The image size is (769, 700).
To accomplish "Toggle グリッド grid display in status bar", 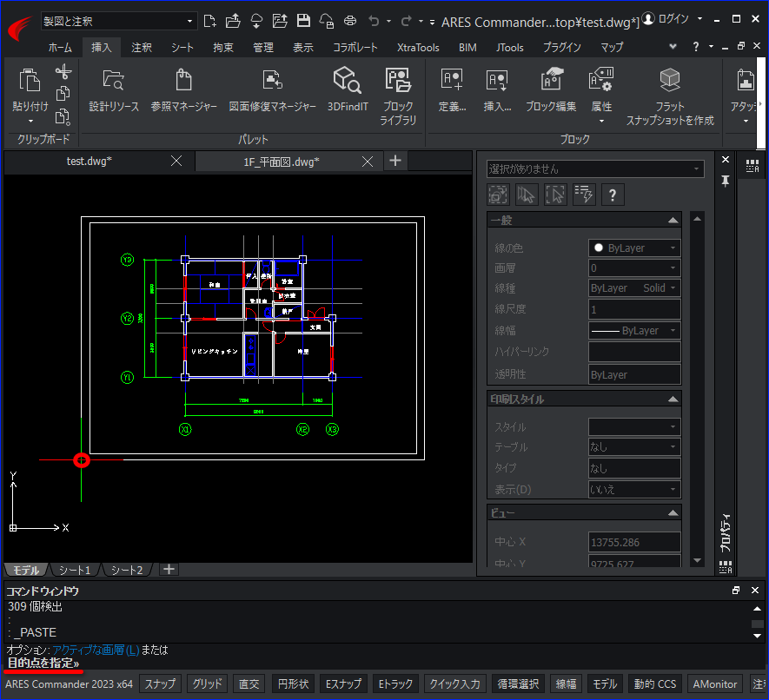I will pos(206,684).
